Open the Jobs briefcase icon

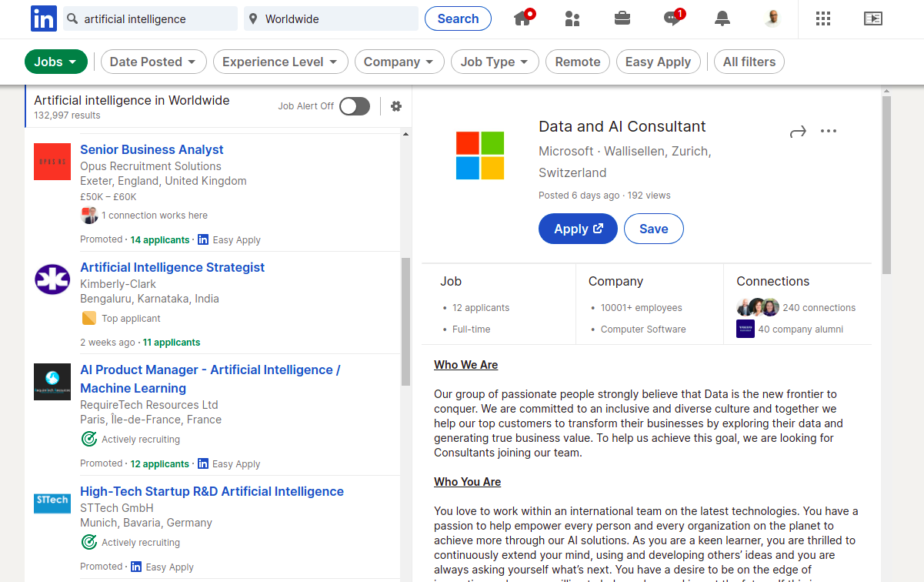(x=622, y=18)
